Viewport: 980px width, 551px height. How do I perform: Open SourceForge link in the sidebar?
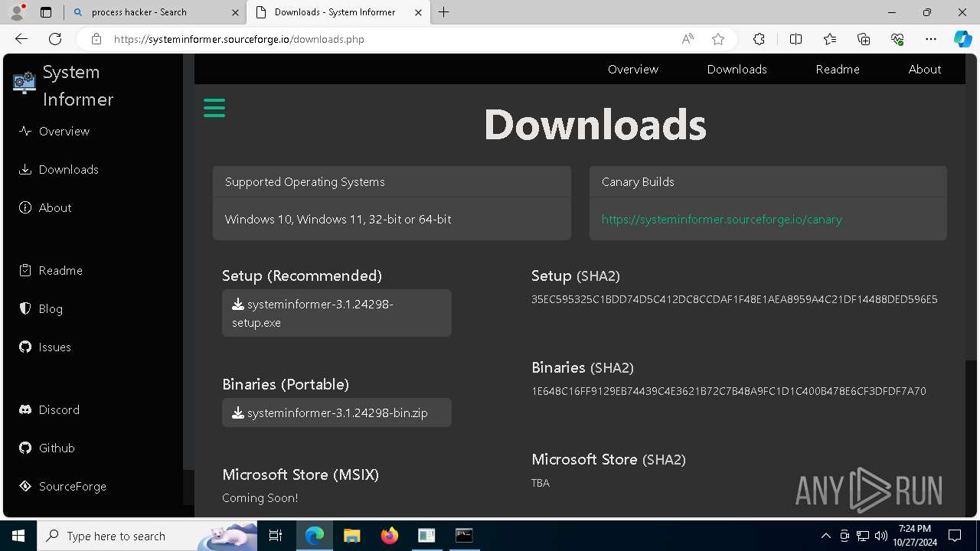[73, 487]
